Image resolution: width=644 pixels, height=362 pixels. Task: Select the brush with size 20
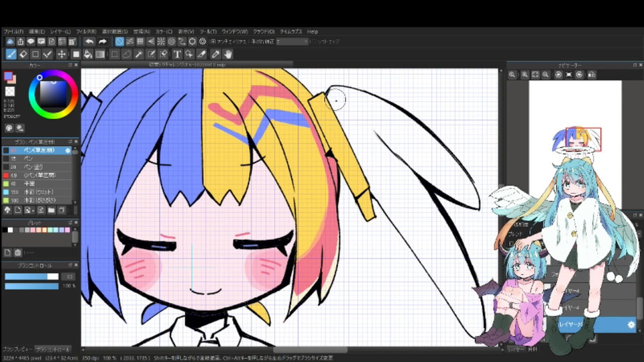click(37, 167)
